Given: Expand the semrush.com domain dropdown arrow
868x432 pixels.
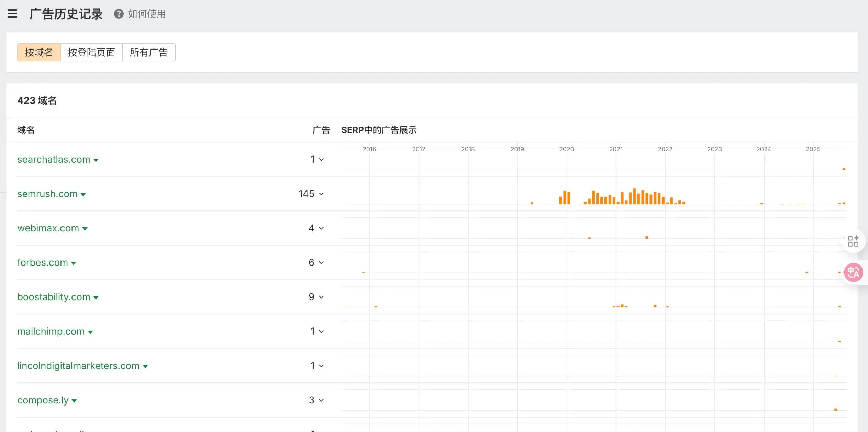Looking at the screenshot, I should pyautogui.click(x=84, y=194).
